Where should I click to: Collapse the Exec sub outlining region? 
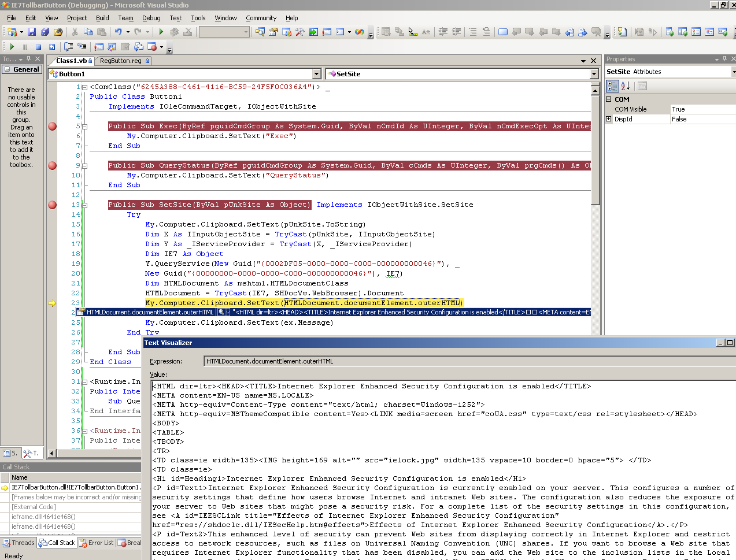click(84, 127)
